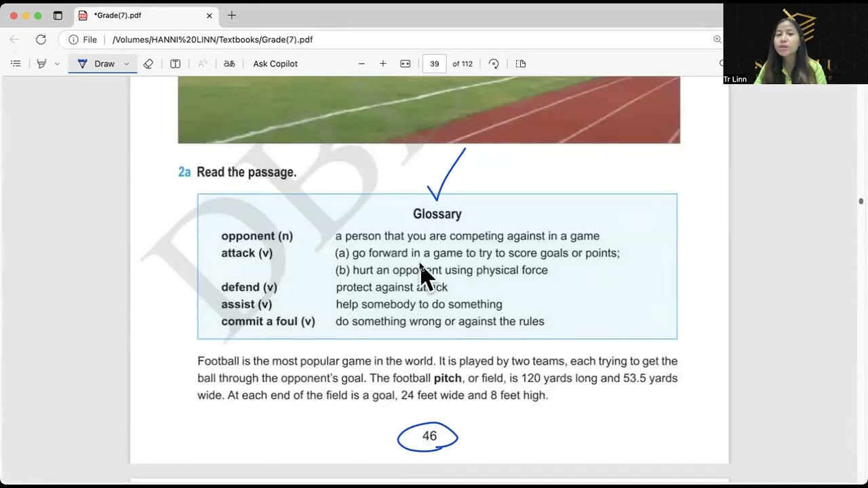Open the tab actions menu icon
The image size is (868, 488).
click(x=58, y=15)
